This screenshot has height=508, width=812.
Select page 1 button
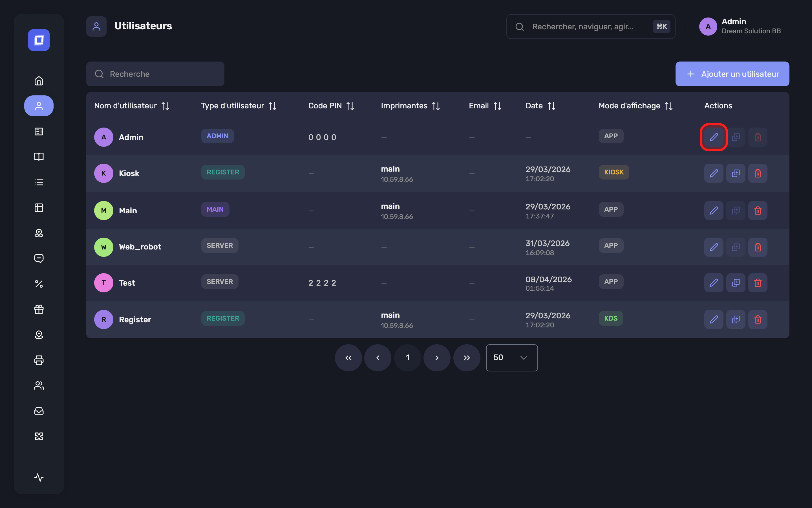407,358
